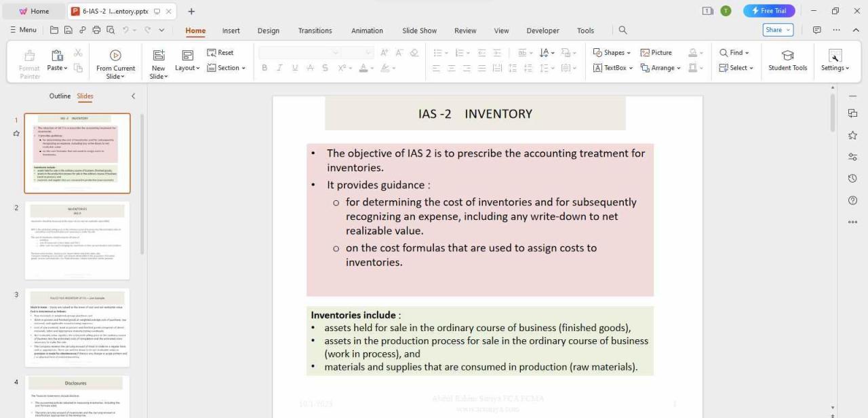
Task: Select slide 2 thumbnail INVENTORIES
Action: [77, 240]
